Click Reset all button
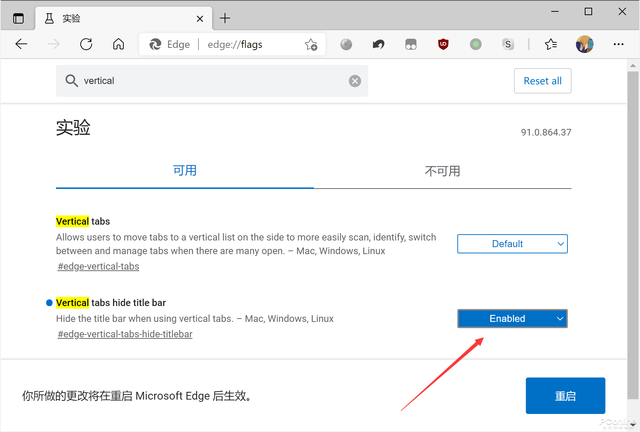Image resolution: width=640 pixels, height=432 pixels. (542, 81)
